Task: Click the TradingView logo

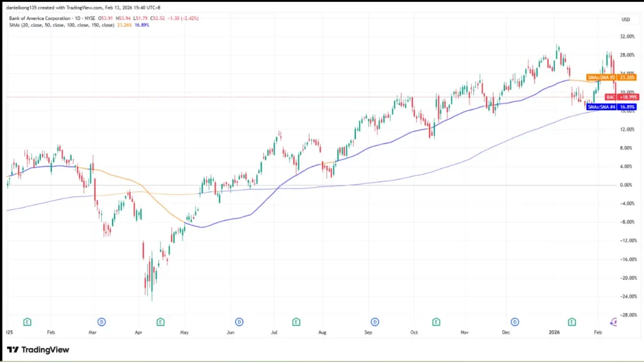Action: (38, 349)
